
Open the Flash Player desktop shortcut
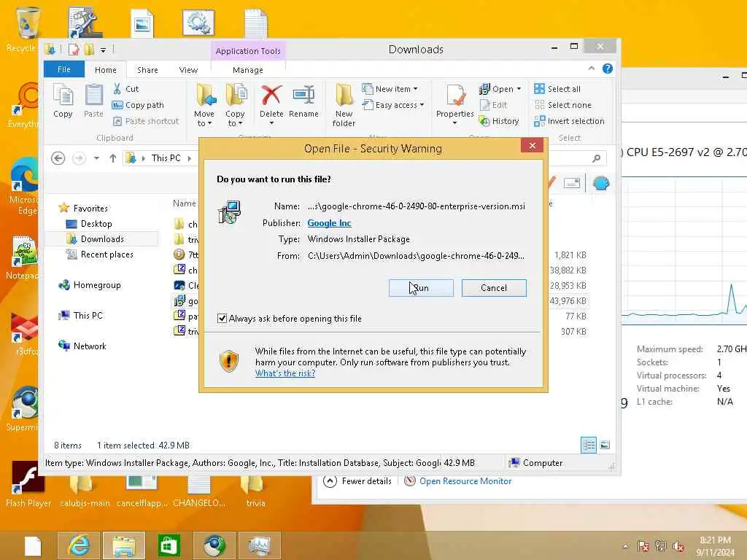[x=28, y=484]
